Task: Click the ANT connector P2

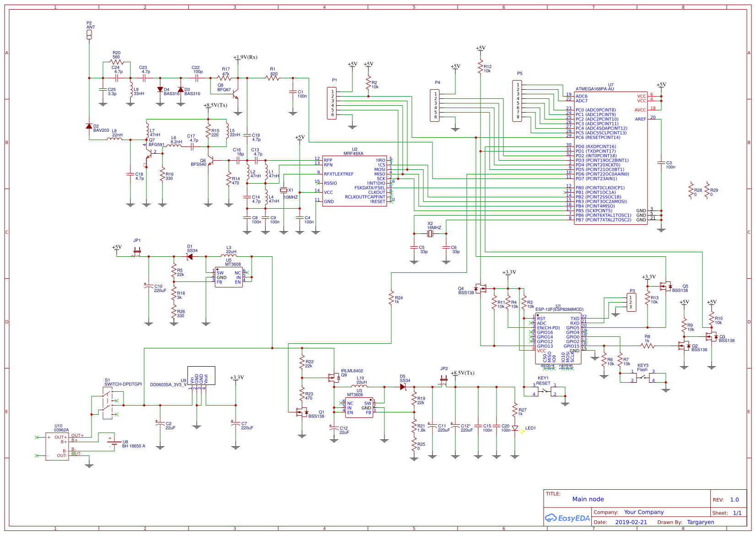Action: (90, 34)
